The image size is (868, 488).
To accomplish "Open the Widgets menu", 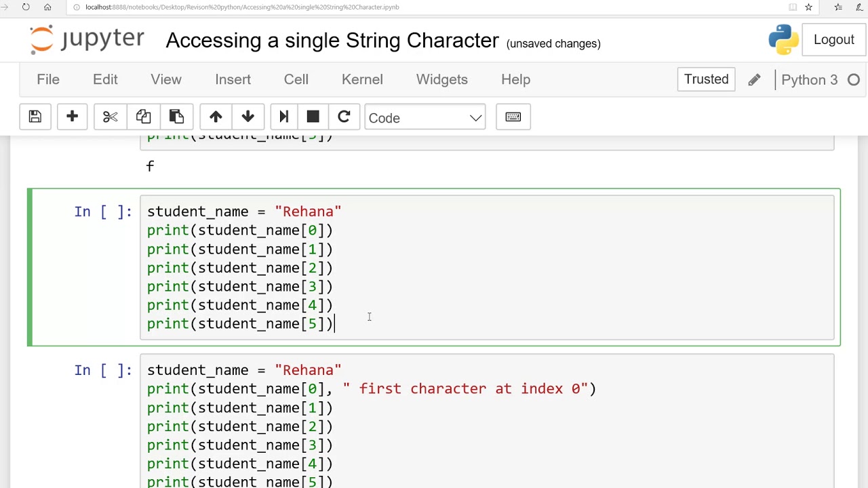I will coord(441,79).
